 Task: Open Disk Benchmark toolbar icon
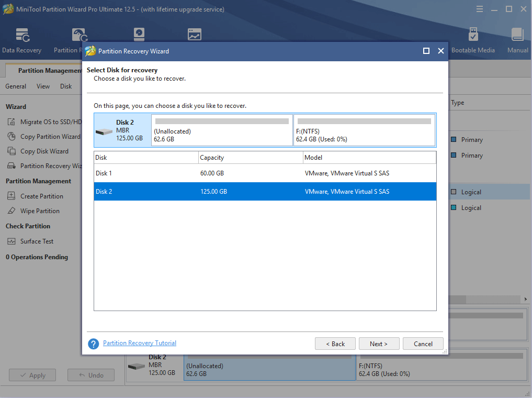click(x=139, y=34)
